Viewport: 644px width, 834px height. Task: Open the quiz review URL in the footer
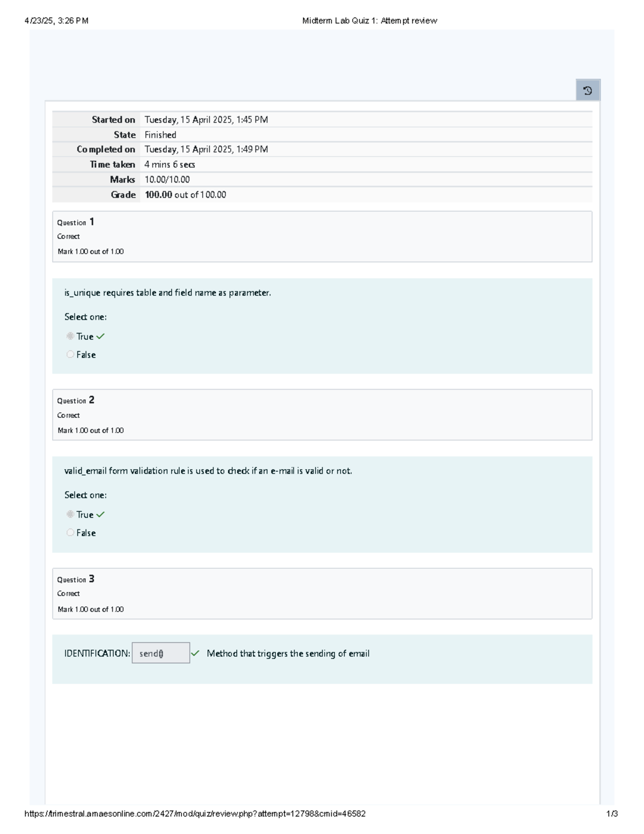tap(195, 814)
